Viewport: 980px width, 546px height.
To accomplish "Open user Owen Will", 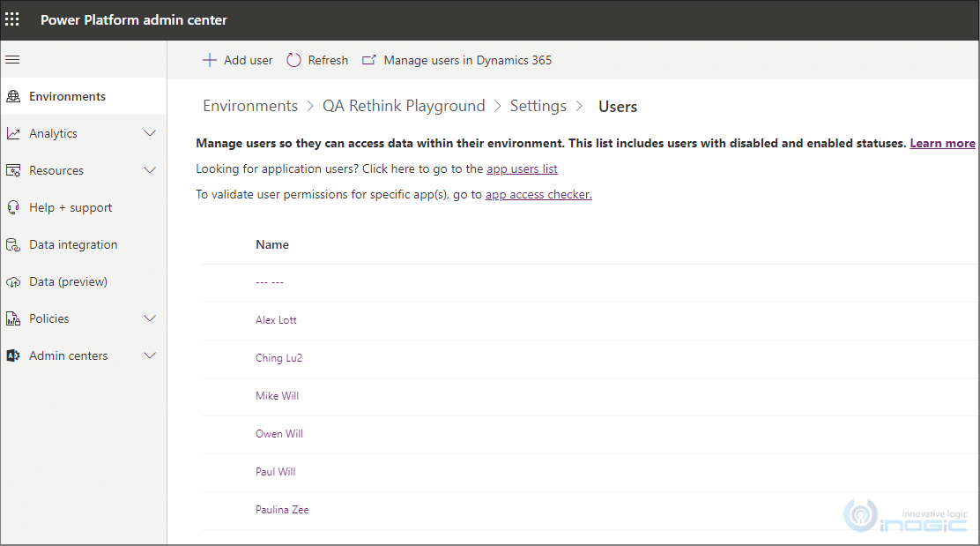I will point(278,433).
